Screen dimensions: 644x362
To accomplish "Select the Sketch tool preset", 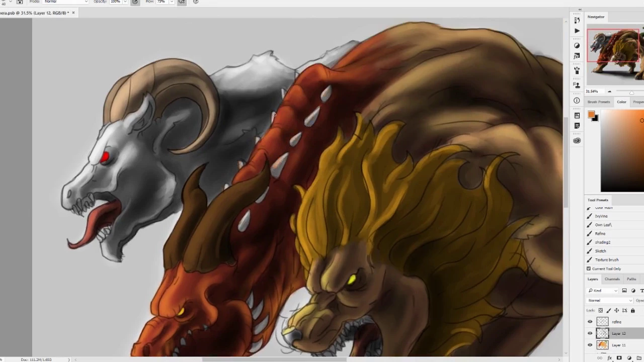I will pyautogui.click(x=614, y=251).
